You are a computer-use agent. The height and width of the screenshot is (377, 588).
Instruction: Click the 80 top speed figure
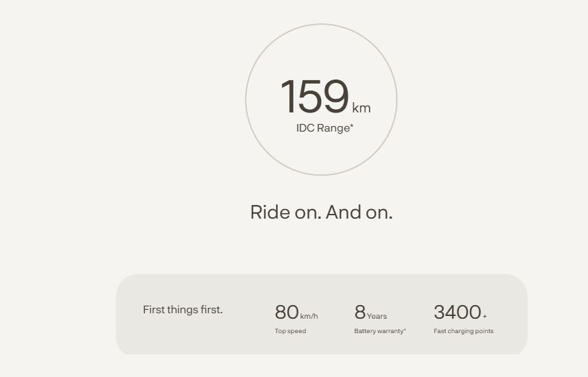286,312
